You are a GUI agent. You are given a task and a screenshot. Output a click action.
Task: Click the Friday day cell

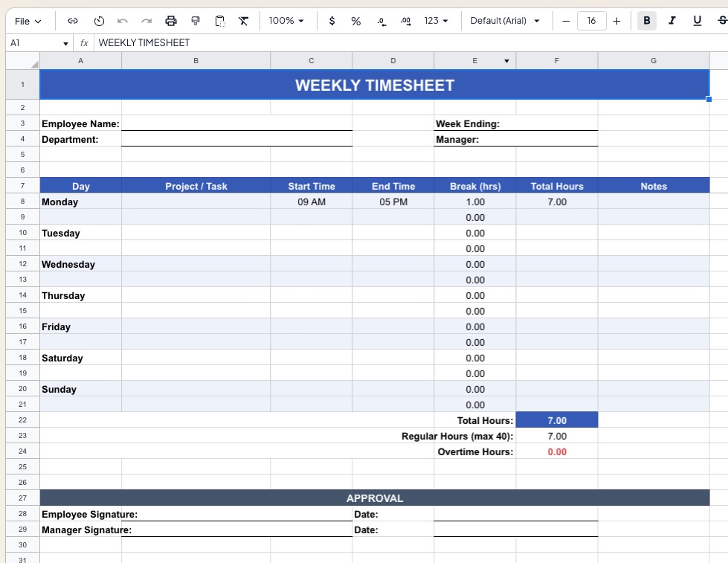tap(81, 326)
